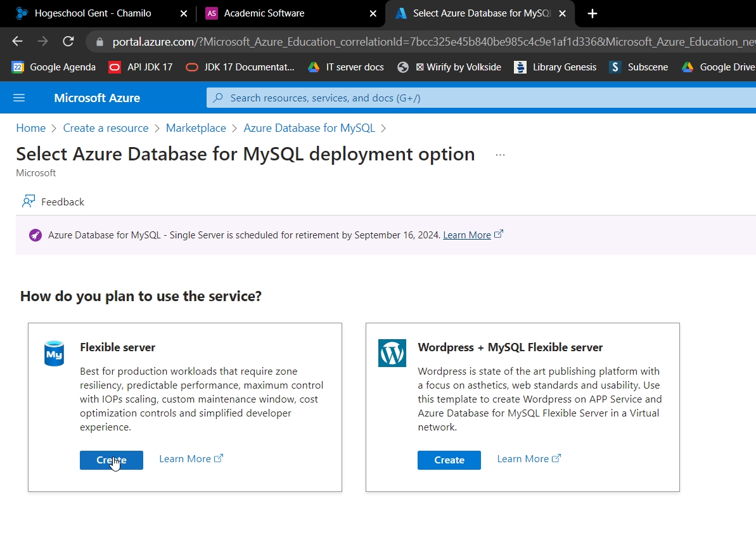Switch to Academic Software tab
Viewport: 756px width, 549px height.
(x=264, y=13)
